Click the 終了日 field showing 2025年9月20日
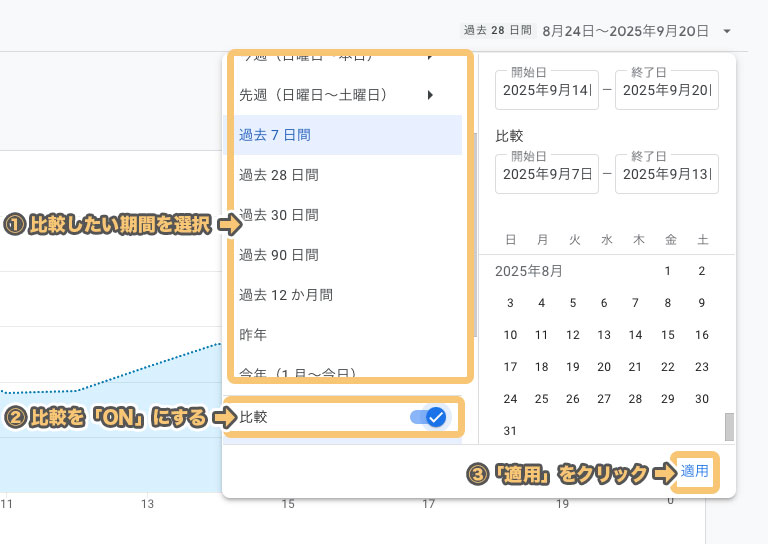 point(666,90)
